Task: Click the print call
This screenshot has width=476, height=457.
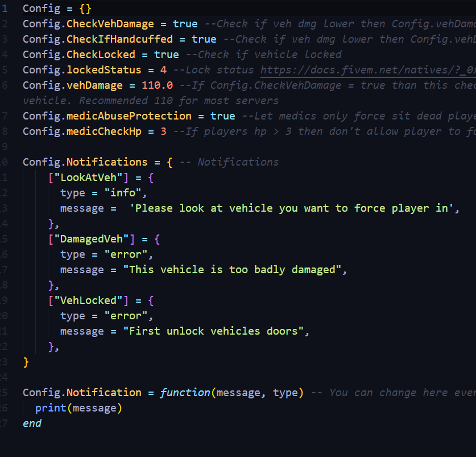Action: pyautogui.click(x=47, y=408)
